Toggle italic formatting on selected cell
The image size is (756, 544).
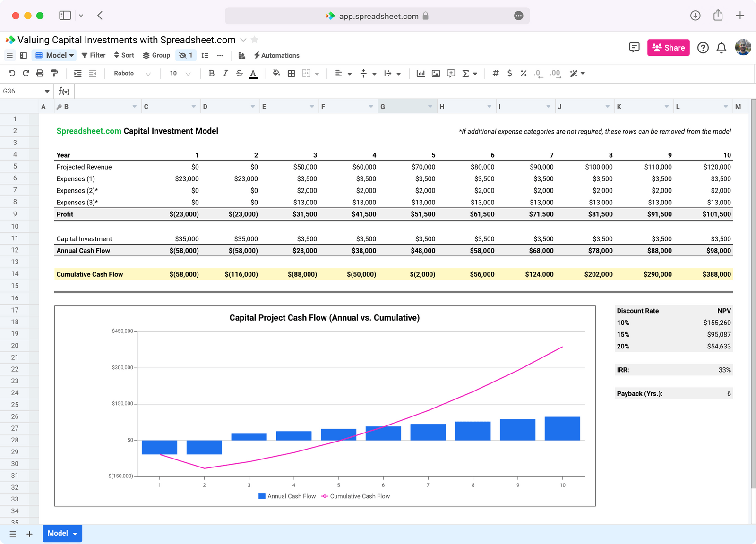[x=225, y=73]
